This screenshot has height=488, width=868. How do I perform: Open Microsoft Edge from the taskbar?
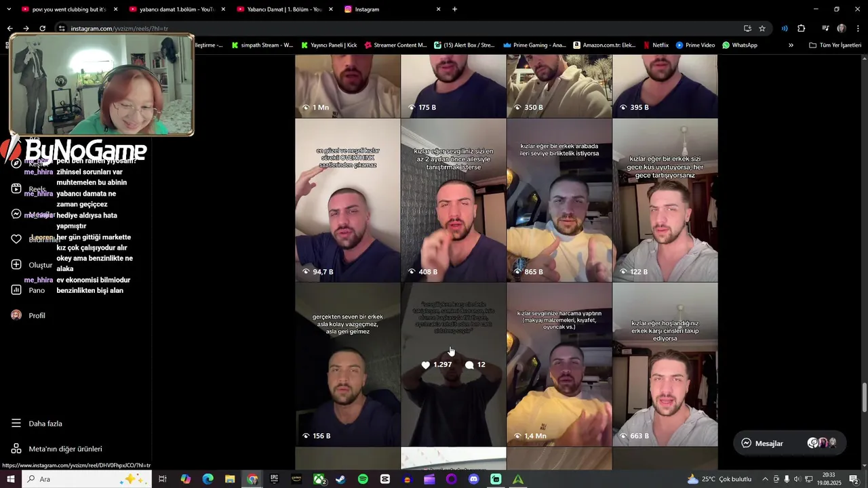click(x=208, y=479)
